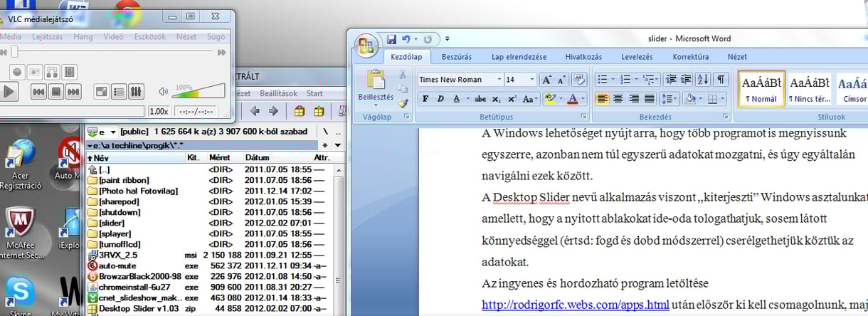Toggle A-B loop in VLC
The image size is (868, 316).
coord(52,71)
